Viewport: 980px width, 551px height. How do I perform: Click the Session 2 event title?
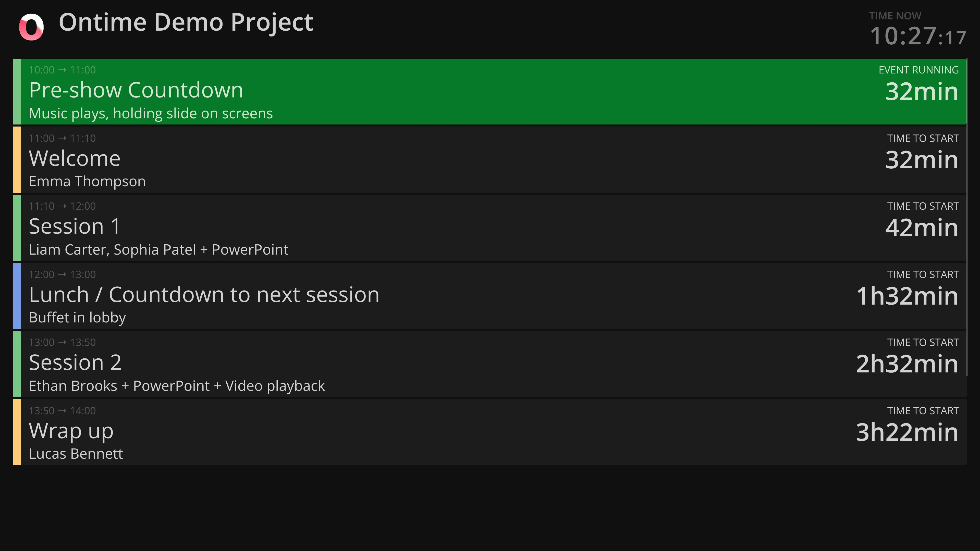(x=75, y=362)
